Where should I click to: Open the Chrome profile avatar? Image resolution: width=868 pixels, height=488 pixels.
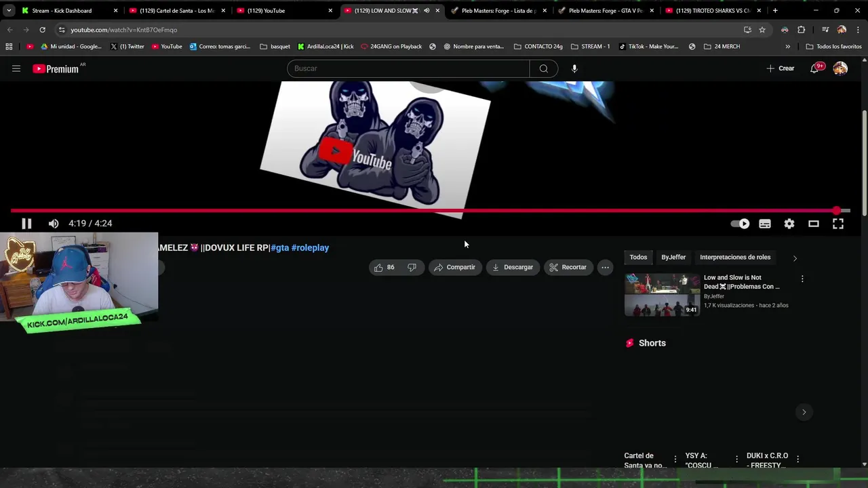pyautogui.click(x=842, y=30)
